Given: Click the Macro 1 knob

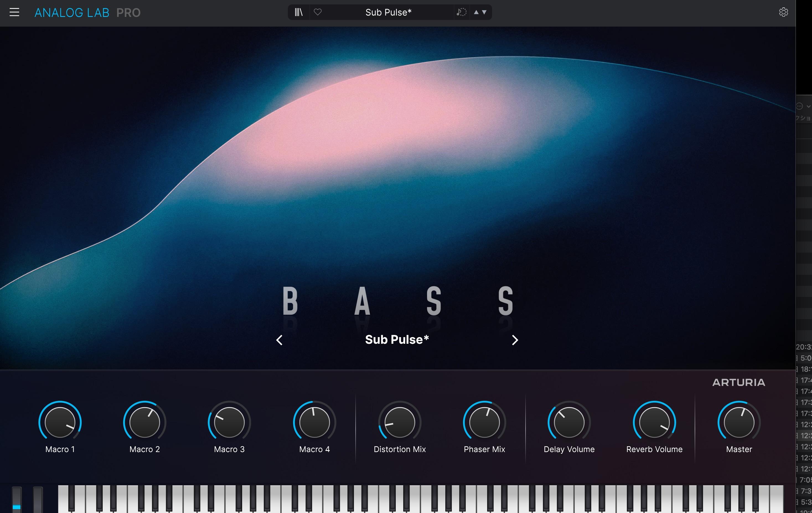Looking at the screenshot, I should (x=60, y=422).
